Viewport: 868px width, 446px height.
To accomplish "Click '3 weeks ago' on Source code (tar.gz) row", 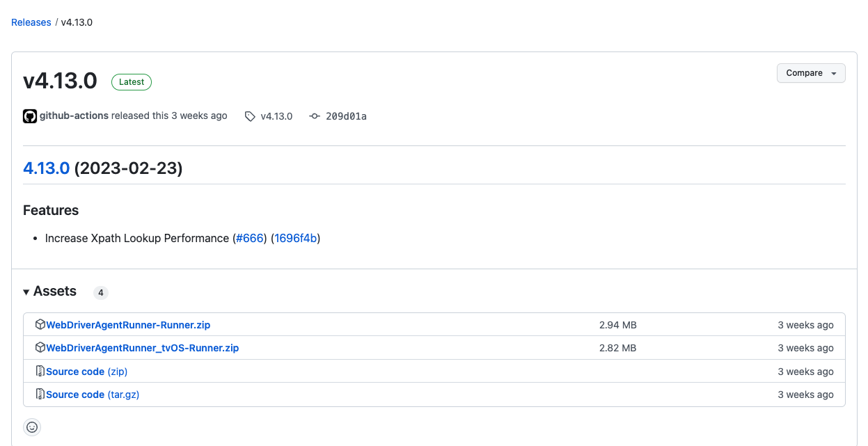I will (805, 395).
